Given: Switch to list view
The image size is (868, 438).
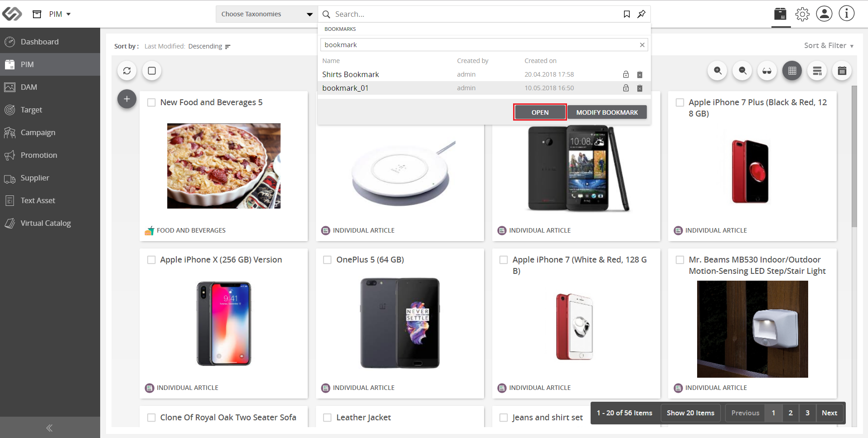Looking at the screenshot, I should click(817, 71).
